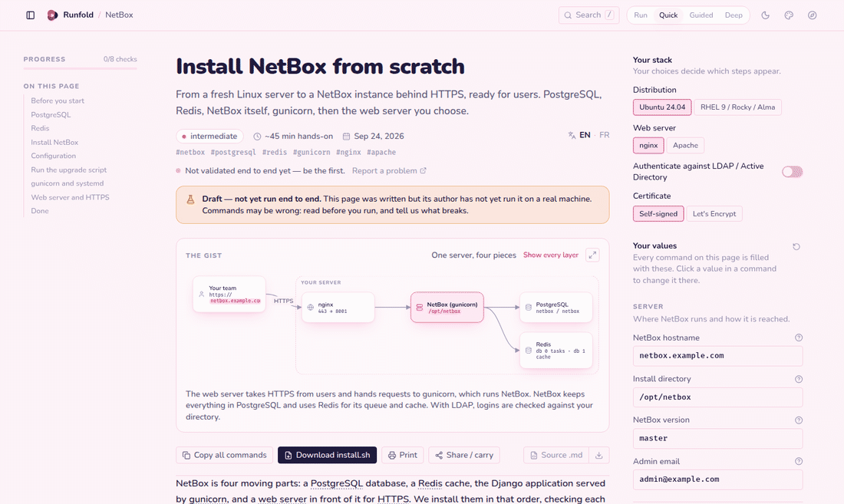Screen dimensions: 844x504
Task: Enable LDAP / Active Directory authentication
Action: pyautogui.click(x=793, y=172)
